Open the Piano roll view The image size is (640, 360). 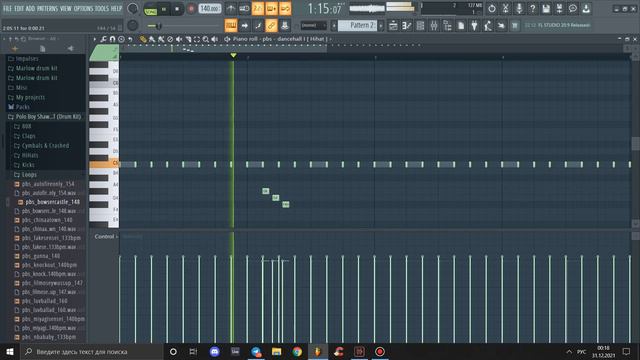coord(407,26)
